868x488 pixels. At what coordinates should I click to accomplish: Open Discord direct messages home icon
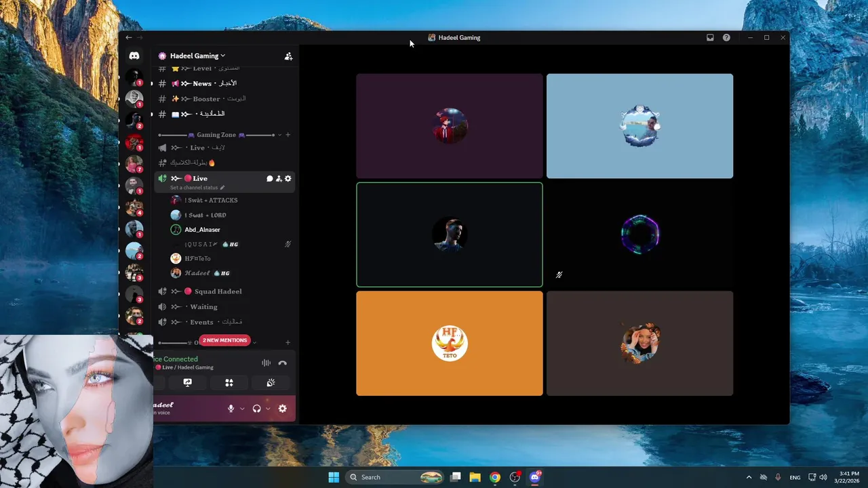tap(134, 56)
